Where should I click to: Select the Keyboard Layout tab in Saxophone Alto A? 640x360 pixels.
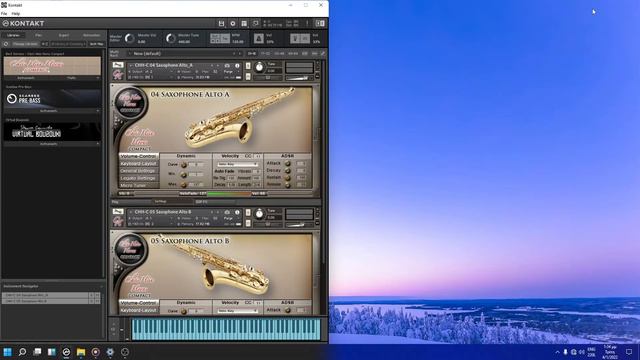[138, 164]
